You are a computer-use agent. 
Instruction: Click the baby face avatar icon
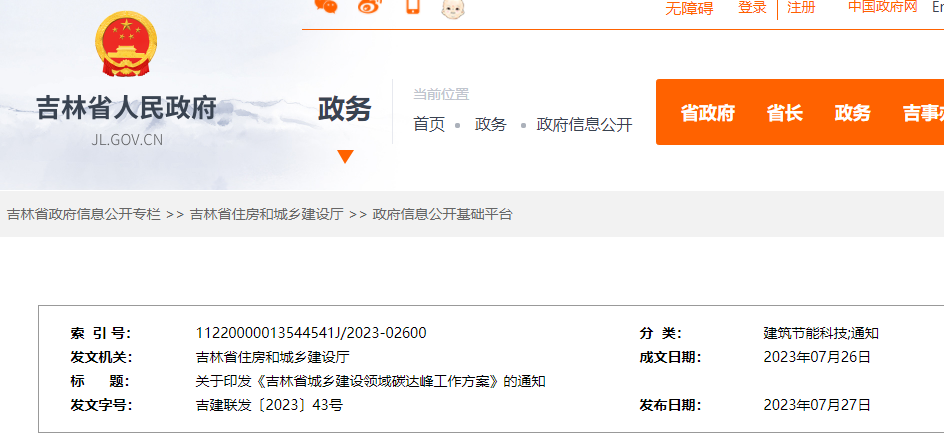[x=455, y=7]
